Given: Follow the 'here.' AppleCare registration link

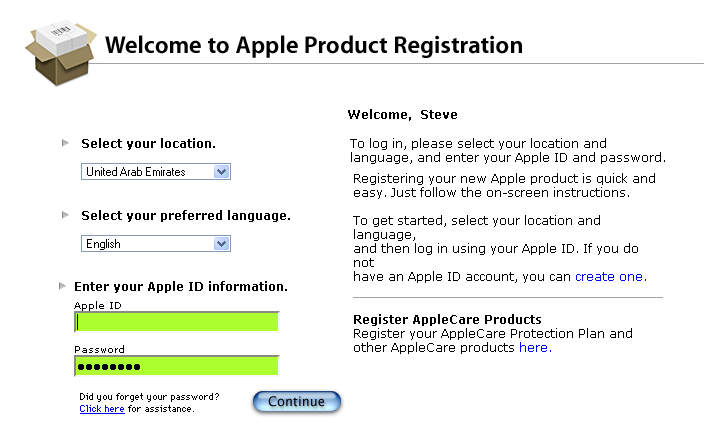Looking at the screenshot, I should pos(535,348).
